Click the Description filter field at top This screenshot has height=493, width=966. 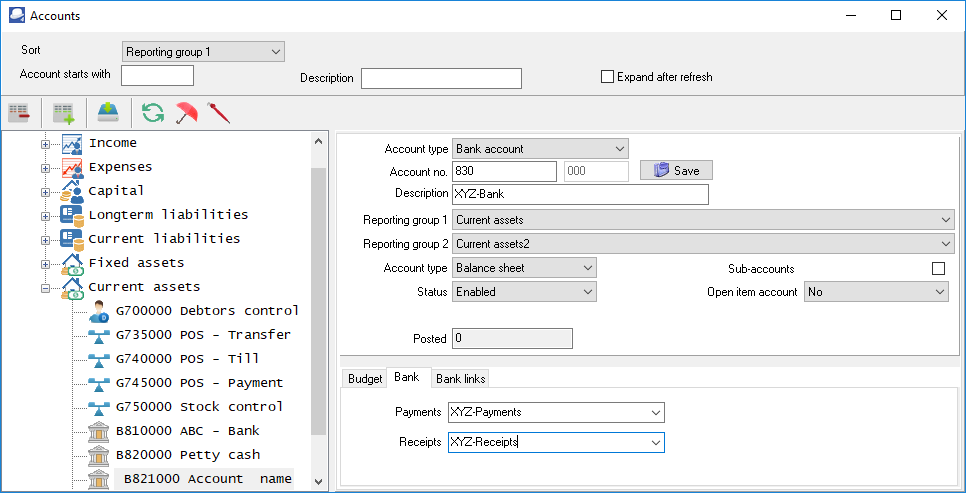tap(441, 78)
